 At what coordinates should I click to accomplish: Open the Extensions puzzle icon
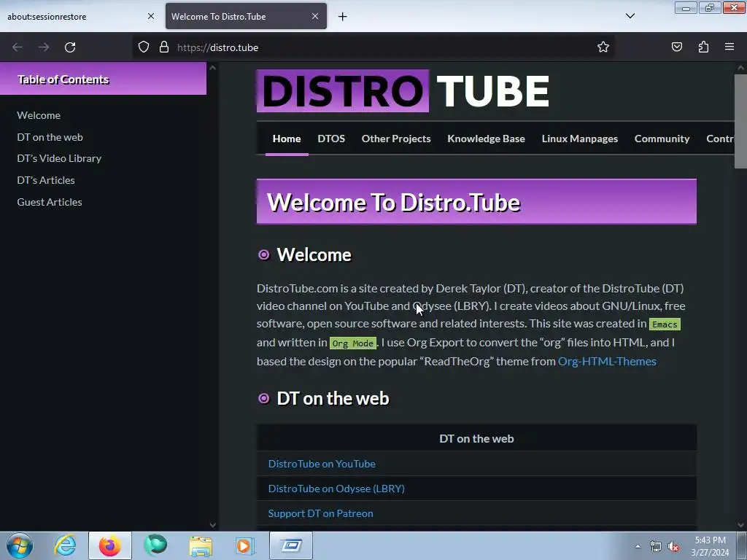(703, 47)
